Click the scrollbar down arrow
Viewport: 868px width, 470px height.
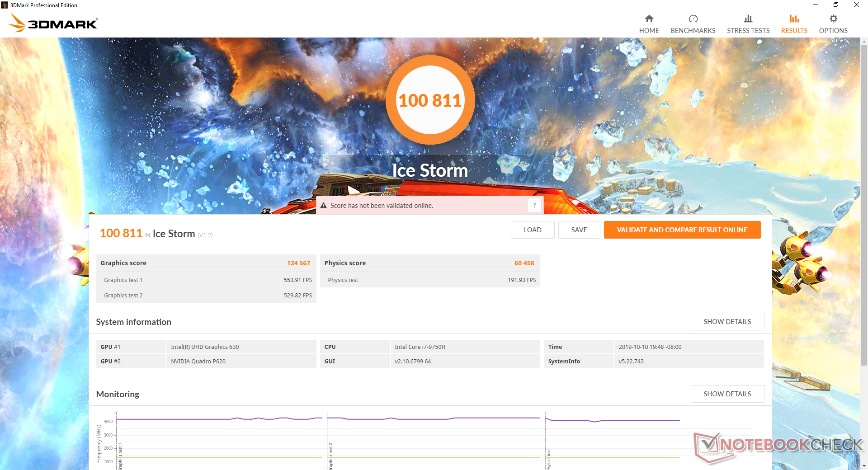(x=864, y=466)
